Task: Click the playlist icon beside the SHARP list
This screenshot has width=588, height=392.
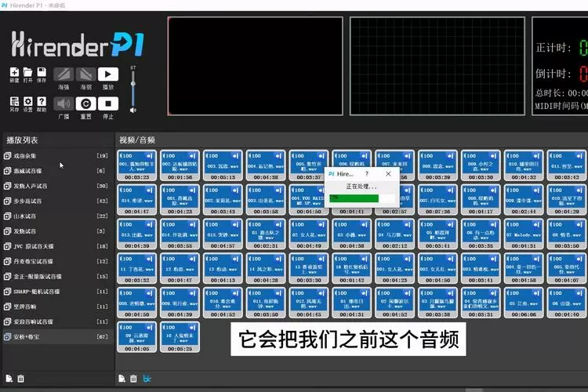Action: point(7,292)
